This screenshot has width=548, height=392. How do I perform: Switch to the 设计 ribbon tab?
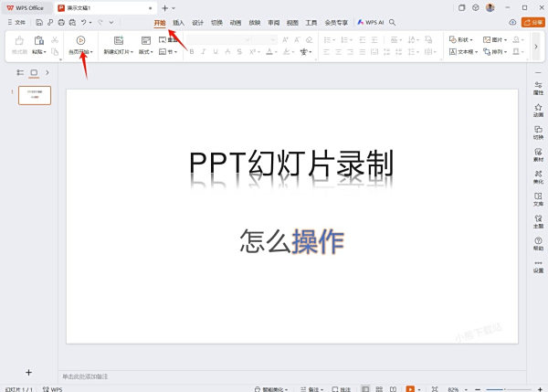pos(197,23)
